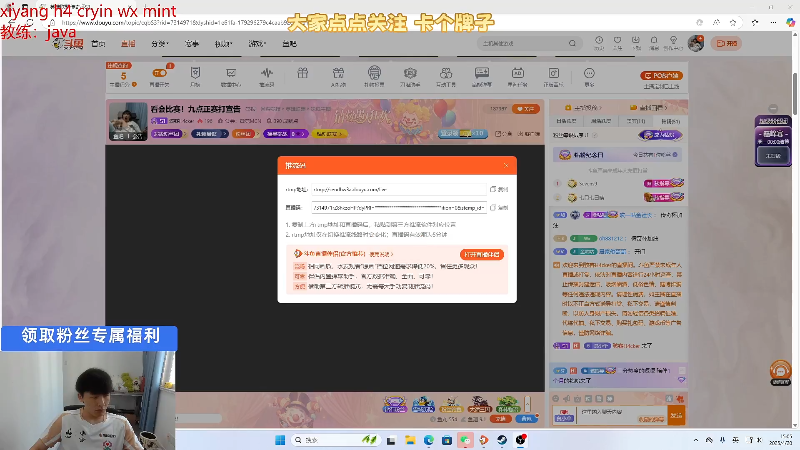
Task: Open the AD calendar toolbar icon
Action: (x=517, y=73)
